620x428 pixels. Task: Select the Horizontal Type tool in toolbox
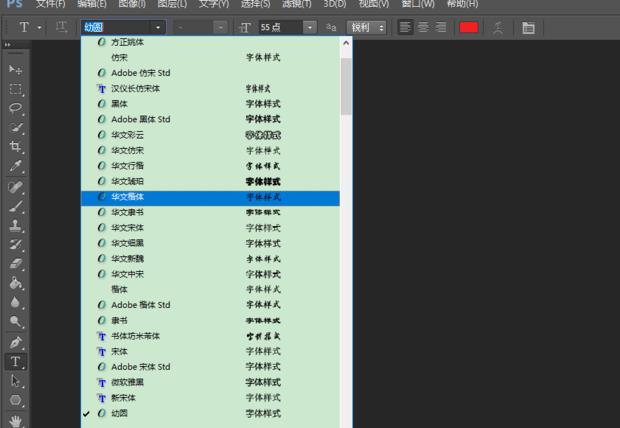(15, 362)
